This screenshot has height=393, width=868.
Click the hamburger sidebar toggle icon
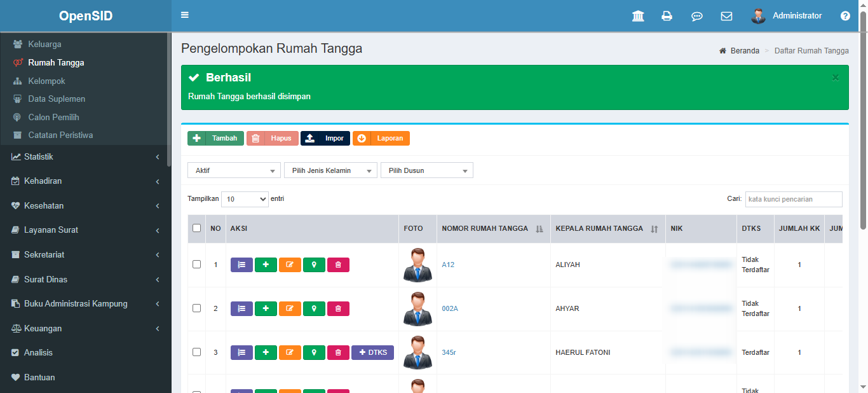point(185,15)
